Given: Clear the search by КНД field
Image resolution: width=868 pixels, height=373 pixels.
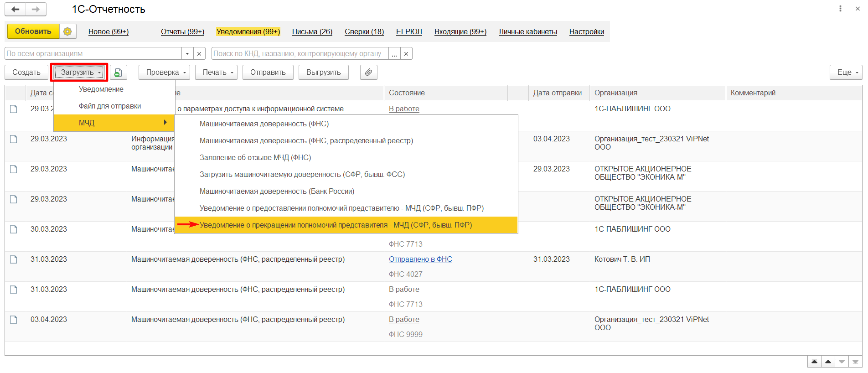Looking at the screenshot, I should tap(406, 54).
